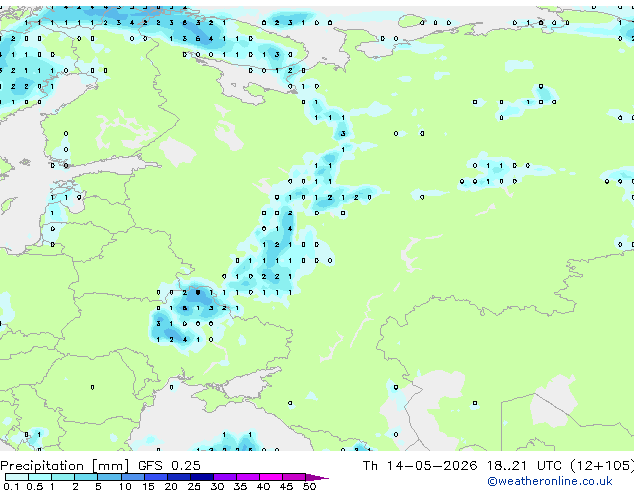Click the legend label '0.1'
Screen dimensions: 634x490
coord(11,486)
